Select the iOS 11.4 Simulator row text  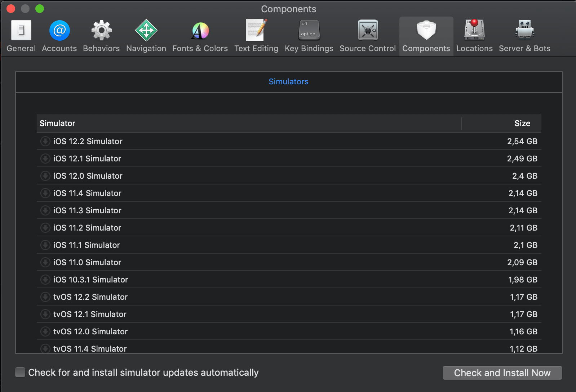[x=87, y=193]
